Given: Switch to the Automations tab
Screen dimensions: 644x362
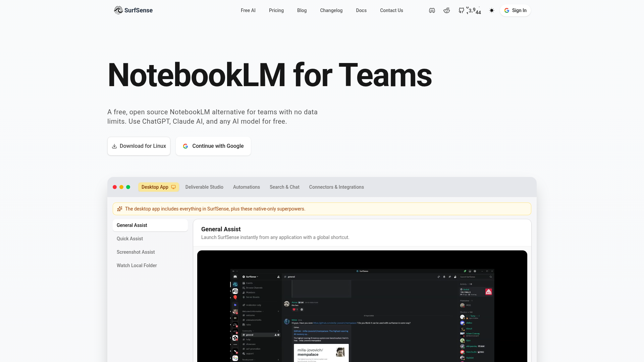Looking at the screenshot, I should [247, 187].
